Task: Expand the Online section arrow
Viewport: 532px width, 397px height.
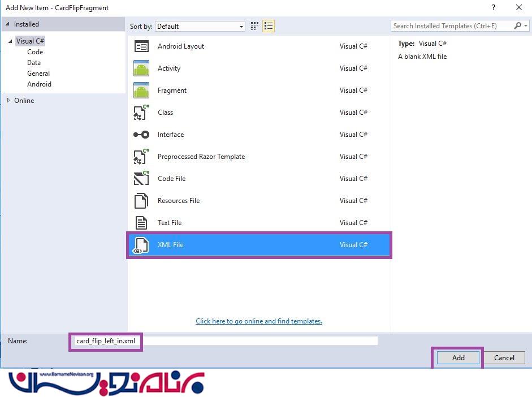Action: click(x=8, y=100)
